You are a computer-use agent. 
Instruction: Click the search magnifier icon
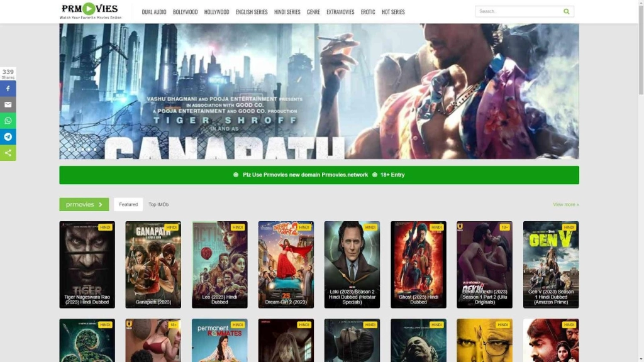565,11
